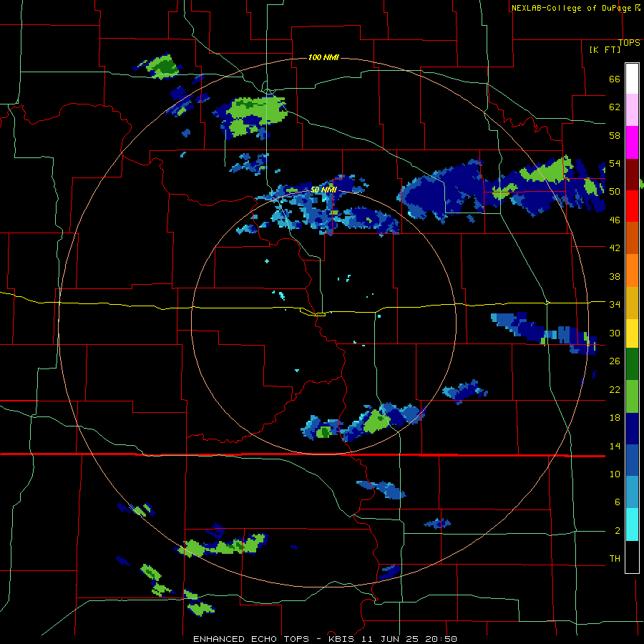Image resolution: width=644 pixels, height=644 pixels.
Task: Click the '54' legend value
Action: point(615,163)
